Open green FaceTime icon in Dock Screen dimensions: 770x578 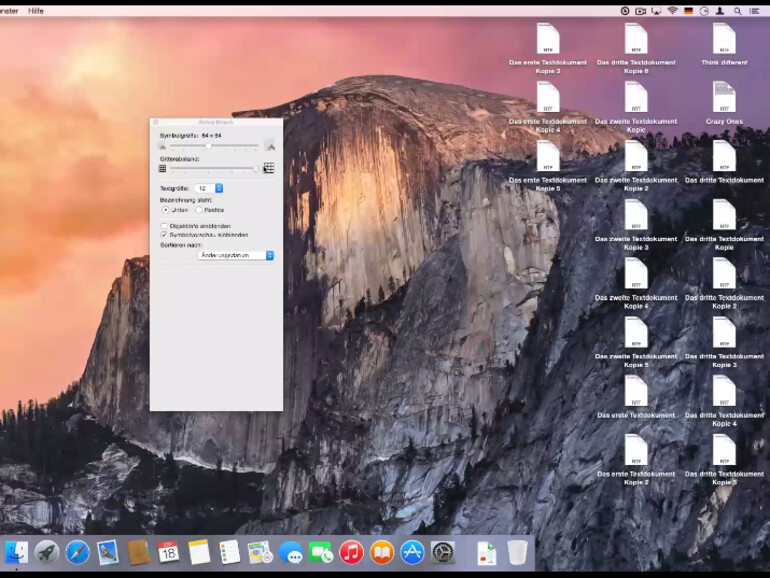(x=321, y=553)
